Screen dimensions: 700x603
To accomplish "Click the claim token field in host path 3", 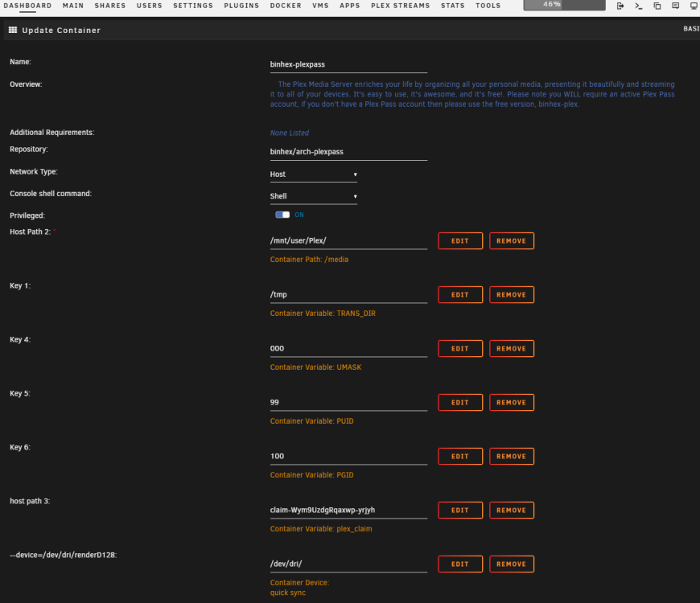I will [x=348, y=511].
